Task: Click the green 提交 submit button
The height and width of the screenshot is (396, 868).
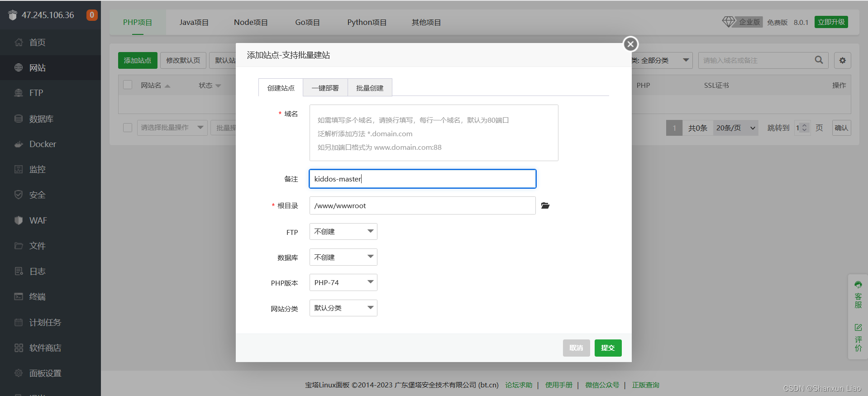Action: (x=608, y=348)
